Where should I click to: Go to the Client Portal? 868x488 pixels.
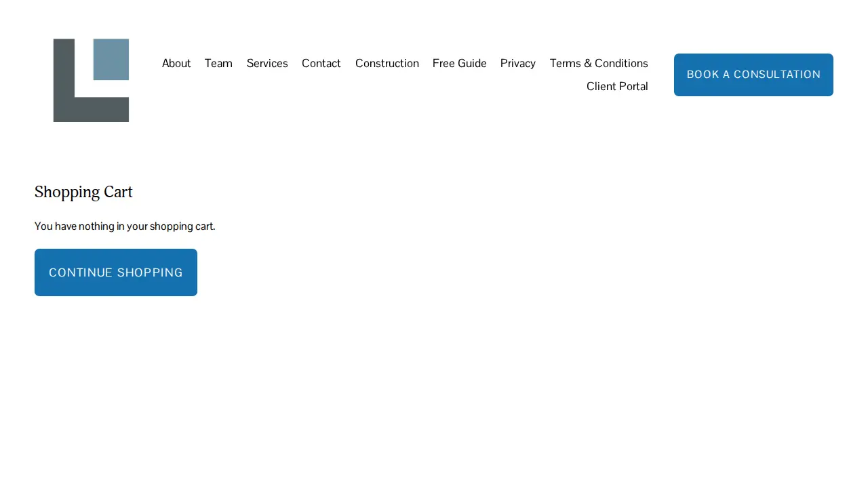[x=617, y=86]
